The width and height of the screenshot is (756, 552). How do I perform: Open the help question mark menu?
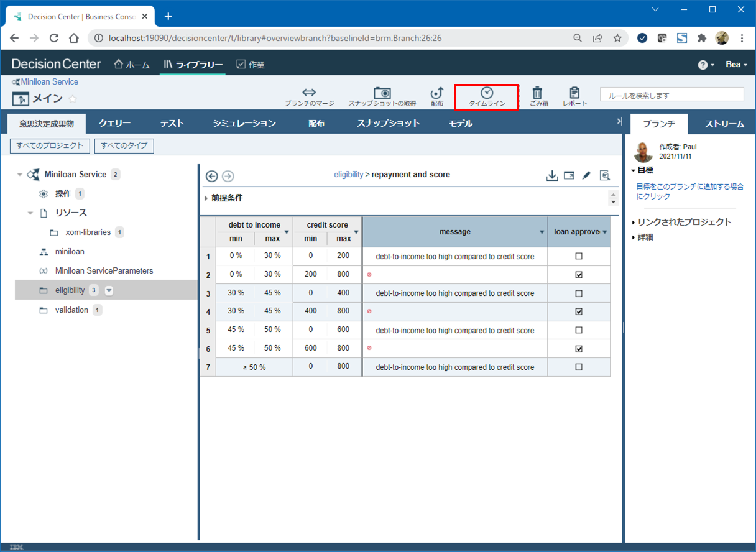tap(706, 65)
